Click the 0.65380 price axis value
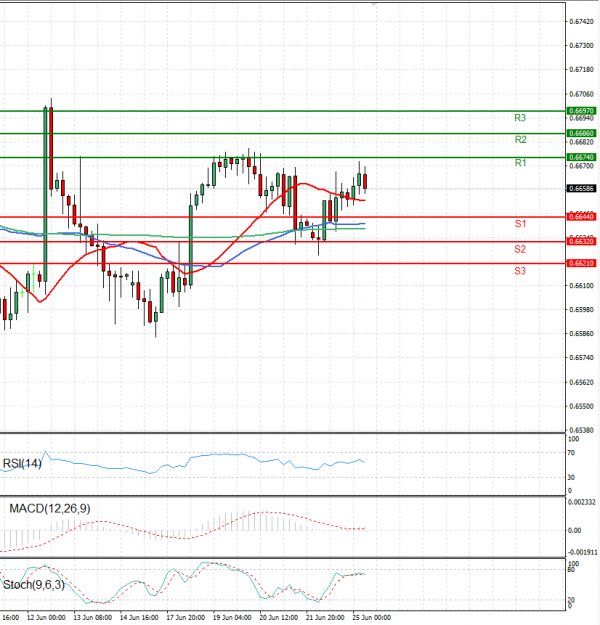The height and width of the screenshot is (625, 600). [x=582, y=430]
